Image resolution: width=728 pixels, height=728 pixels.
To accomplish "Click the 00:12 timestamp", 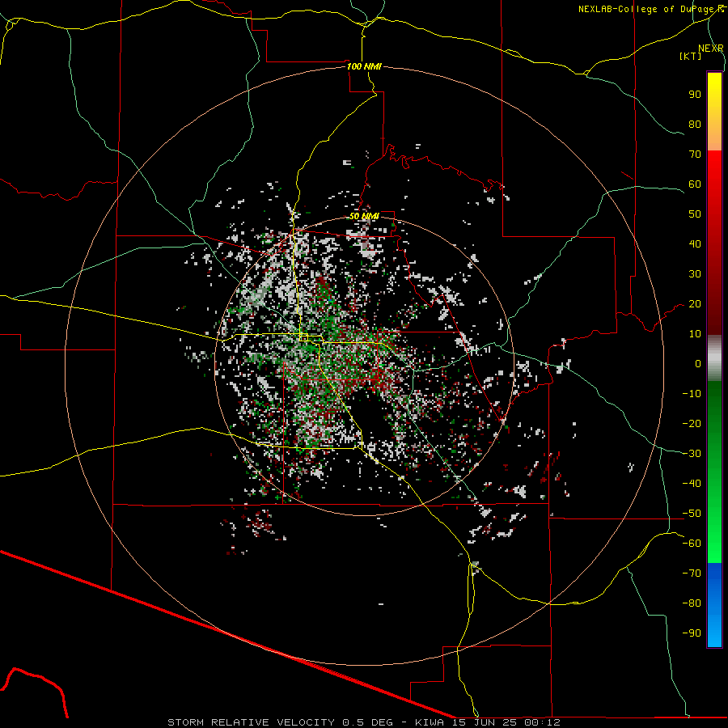I will [x=543, y=722].
